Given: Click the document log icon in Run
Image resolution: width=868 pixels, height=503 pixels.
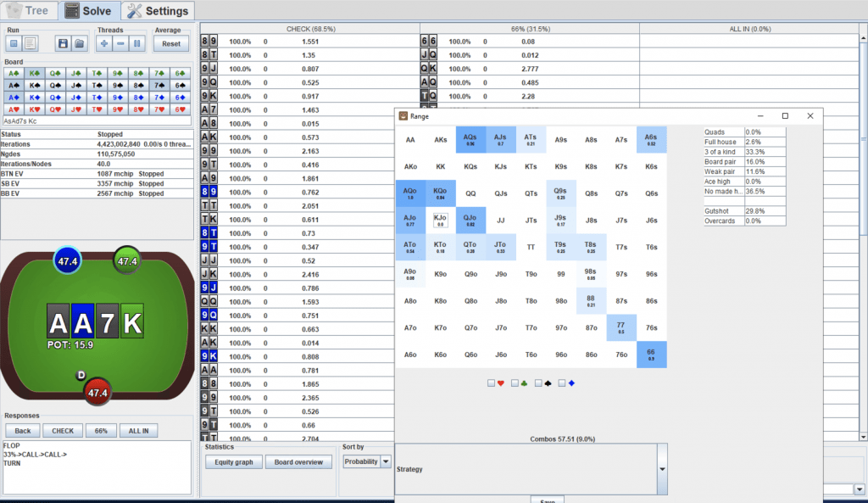Looking at the screenshot, I should tap(30, 43).
